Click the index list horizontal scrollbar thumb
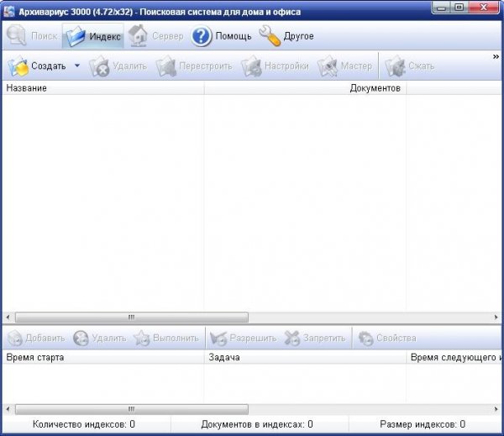Viewport: 504px width, 436px height. tap(132, 318)
